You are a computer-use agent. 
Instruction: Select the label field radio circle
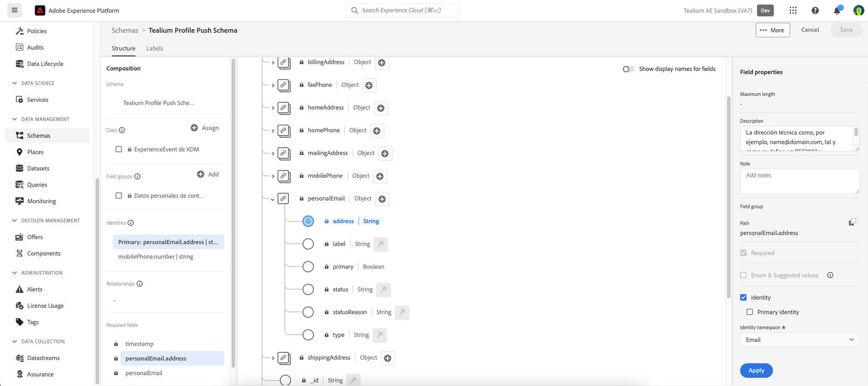[308, 244]
